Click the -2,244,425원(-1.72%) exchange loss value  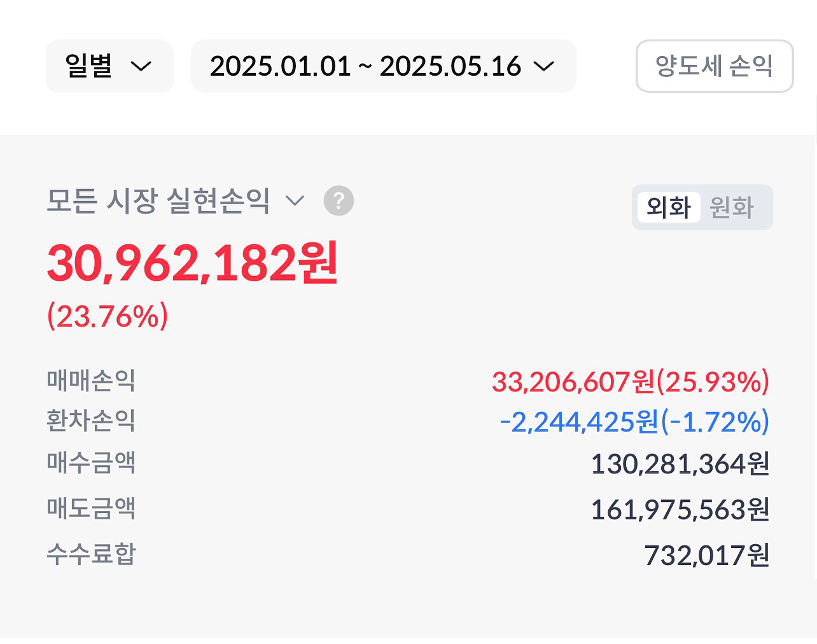634,422
